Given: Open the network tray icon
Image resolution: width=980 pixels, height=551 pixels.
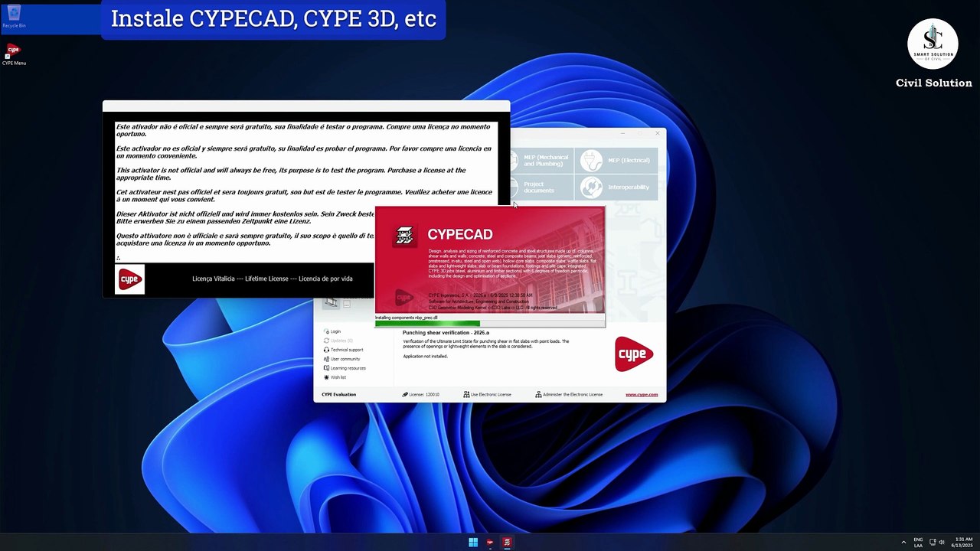Looking at the screenshot, I should coord(933,543).
